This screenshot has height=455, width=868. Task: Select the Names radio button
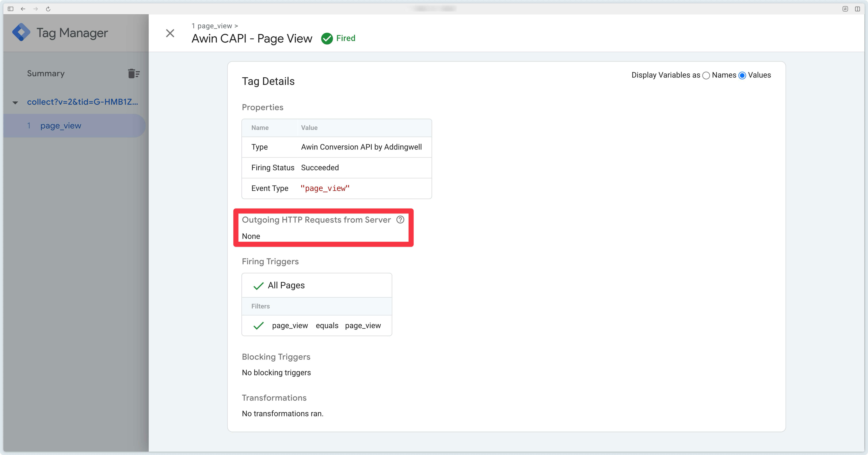pos(706,75)
